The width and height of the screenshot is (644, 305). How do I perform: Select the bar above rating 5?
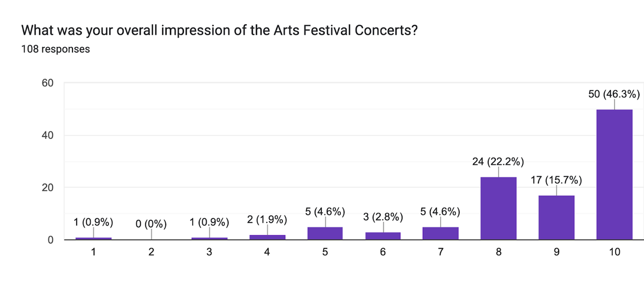pyautogui.click(x=325, y=233)
